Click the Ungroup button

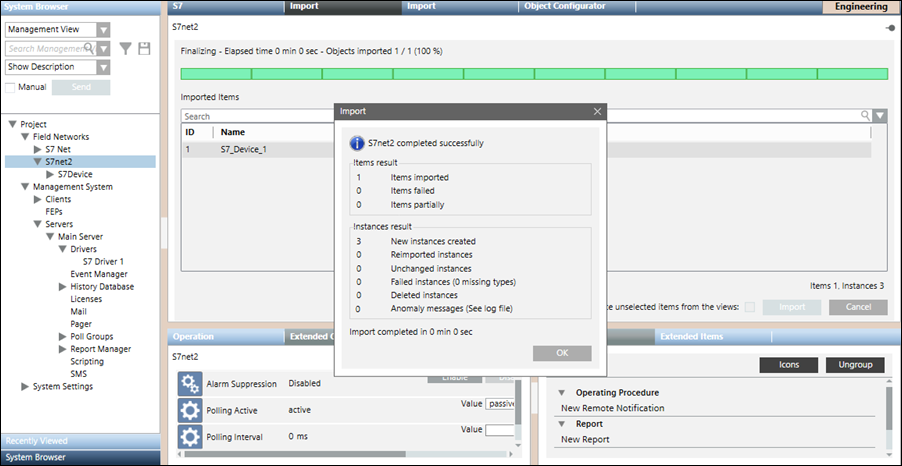click(x=854, y=365)
